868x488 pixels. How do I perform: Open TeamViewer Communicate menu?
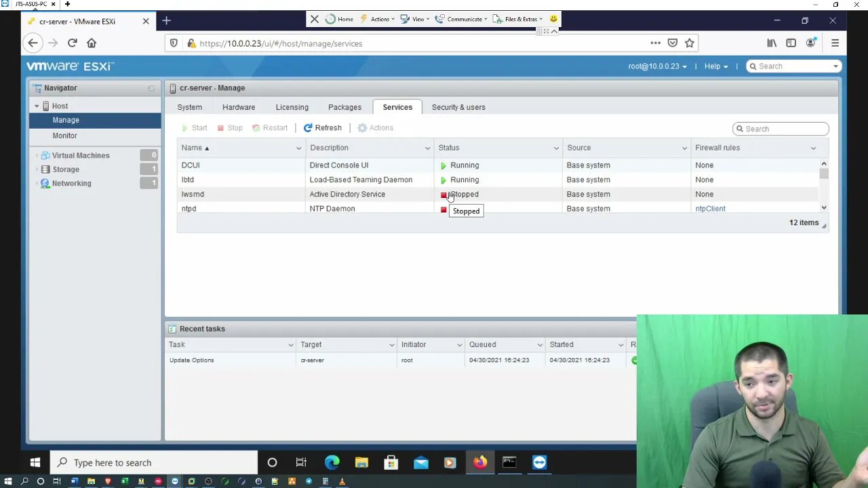461,19
